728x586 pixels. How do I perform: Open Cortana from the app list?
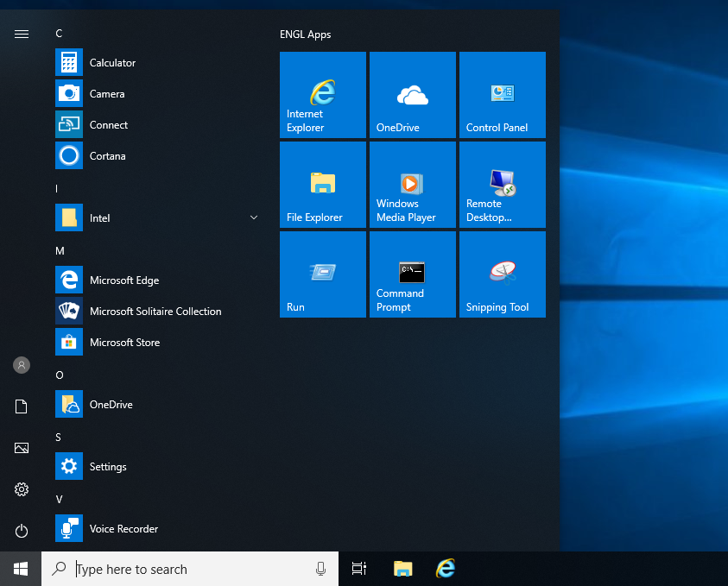(x=157, y=155)
